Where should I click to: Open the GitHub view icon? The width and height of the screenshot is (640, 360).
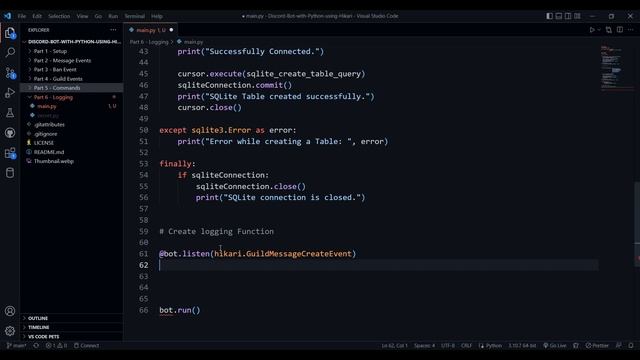click(10, 133)
